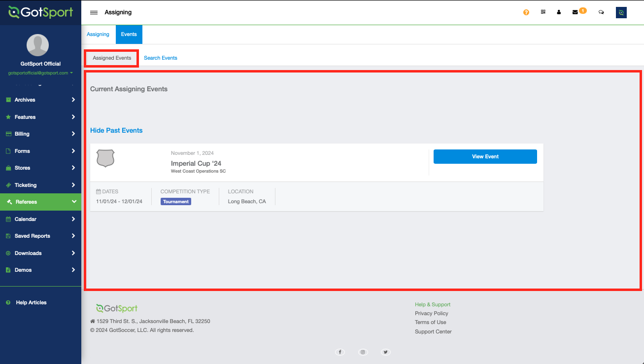
Task: Click the Demos file icon
Action: coord(8,270)
